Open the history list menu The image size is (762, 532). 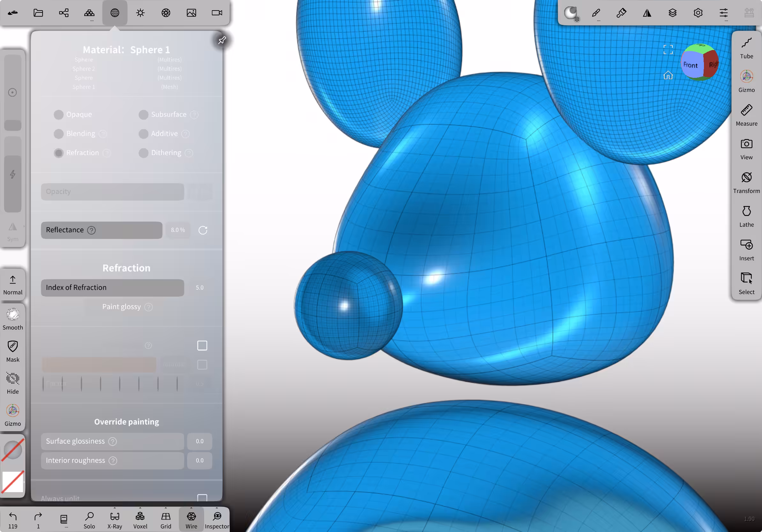[64, 520]
